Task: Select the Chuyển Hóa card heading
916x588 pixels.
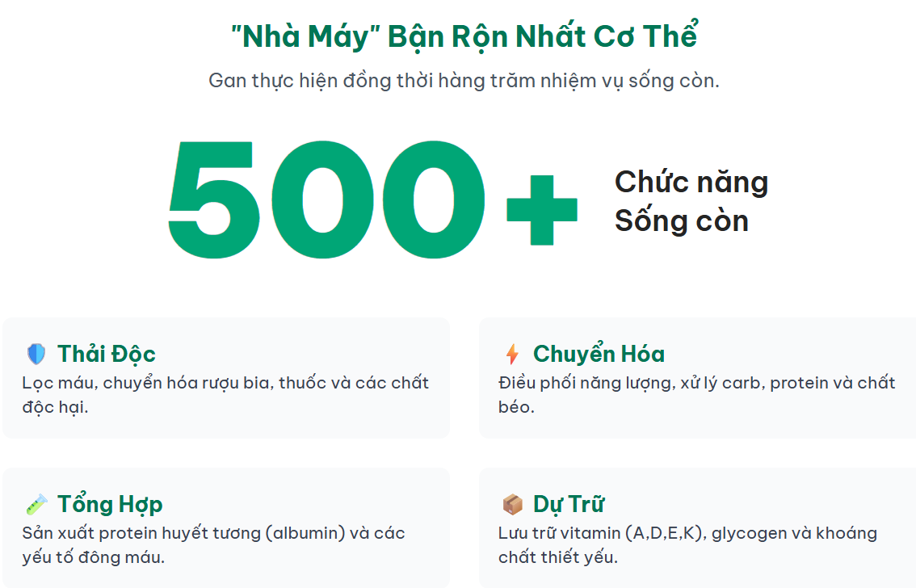Action: pos(599,354)
